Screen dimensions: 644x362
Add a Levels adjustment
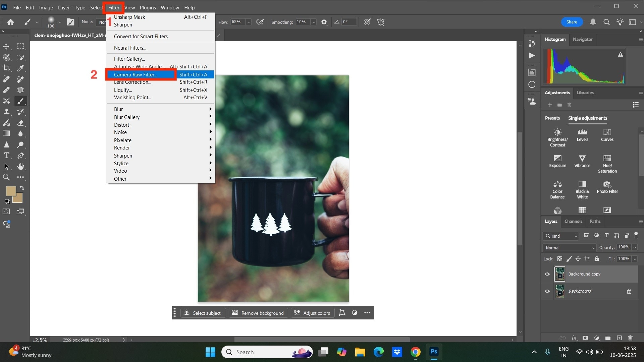coord(583,135)
